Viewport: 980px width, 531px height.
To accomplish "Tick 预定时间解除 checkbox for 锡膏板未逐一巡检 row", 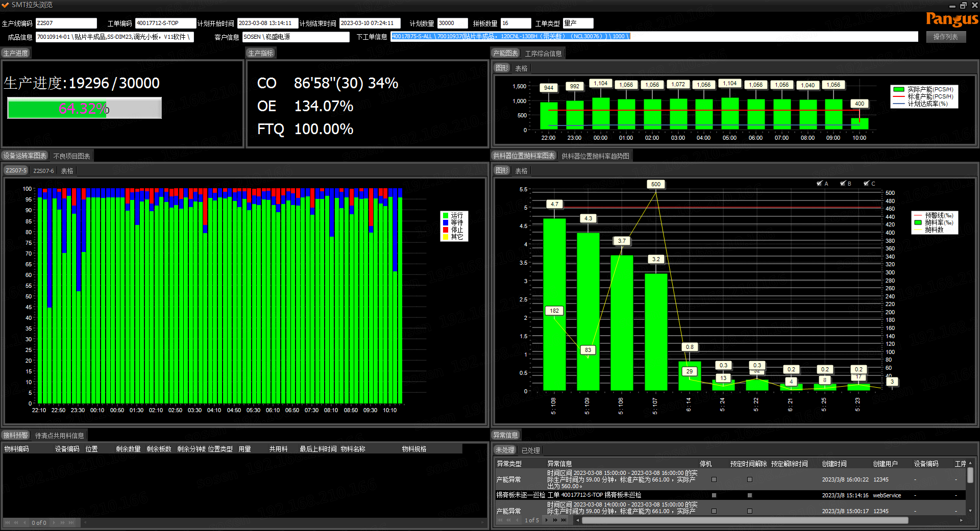I will (749, 495).
